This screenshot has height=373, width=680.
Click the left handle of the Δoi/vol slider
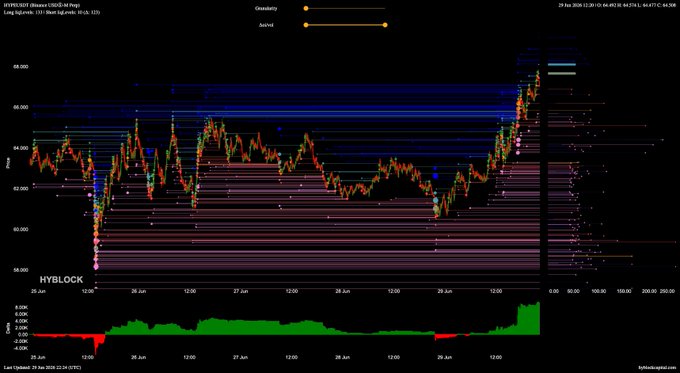click(x=306, y=25)
